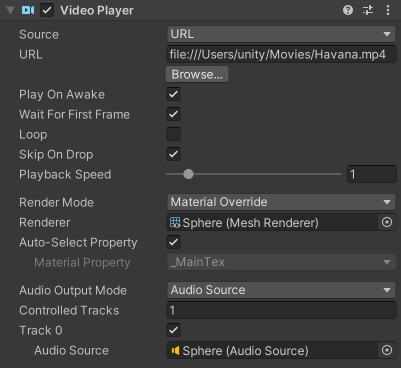The width and height of the screenshot is (401, 368).
Task: Open the Material Property _MainTex dropdown
Action: click(x=282, y=262)
